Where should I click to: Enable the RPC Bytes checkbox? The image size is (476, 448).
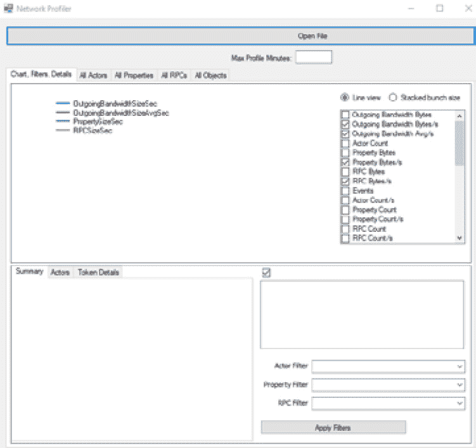click(345, 172)
